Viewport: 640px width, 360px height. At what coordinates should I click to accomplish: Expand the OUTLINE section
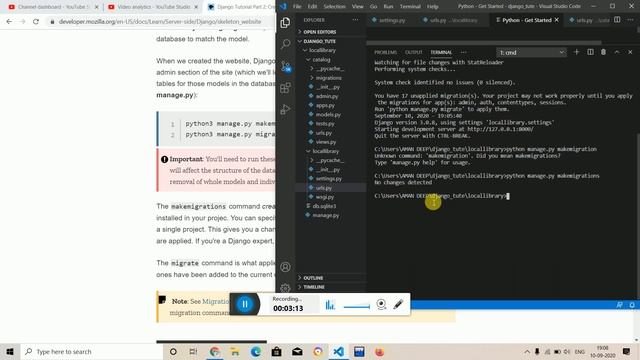313,278
